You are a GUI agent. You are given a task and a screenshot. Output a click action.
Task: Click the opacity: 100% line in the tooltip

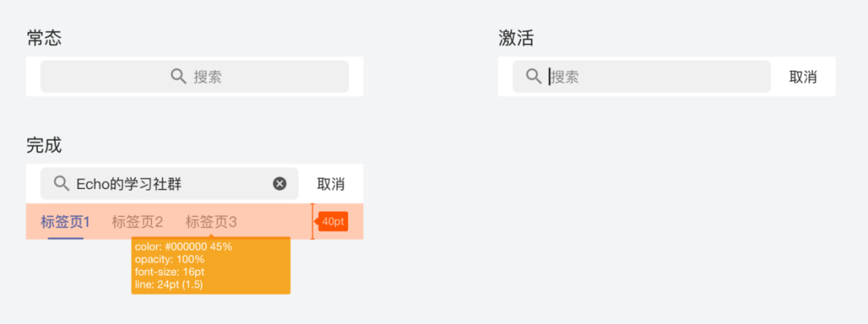[x=170, y=259]
